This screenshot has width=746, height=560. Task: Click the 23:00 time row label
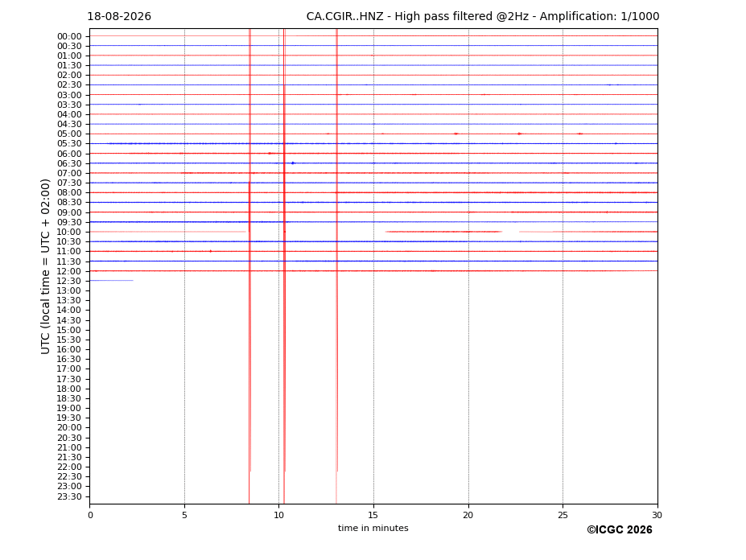(x=69, y=487)
